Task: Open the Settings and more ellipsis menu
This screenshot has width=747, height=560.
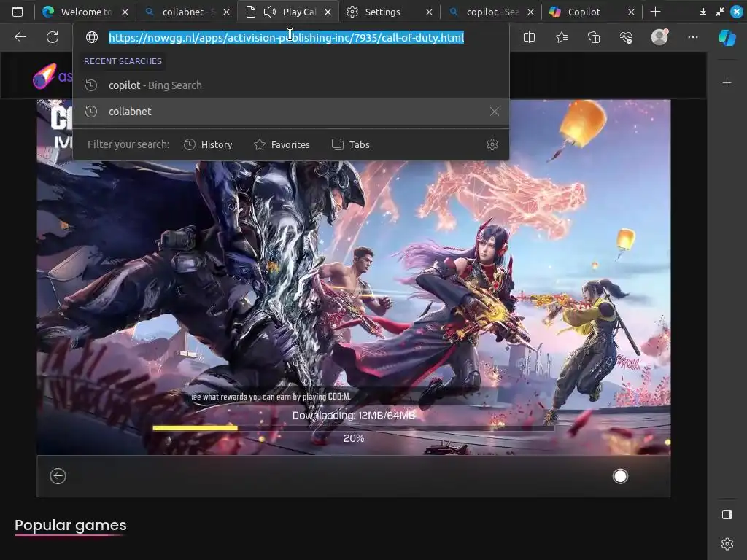Action: click(x=693, y=37)
